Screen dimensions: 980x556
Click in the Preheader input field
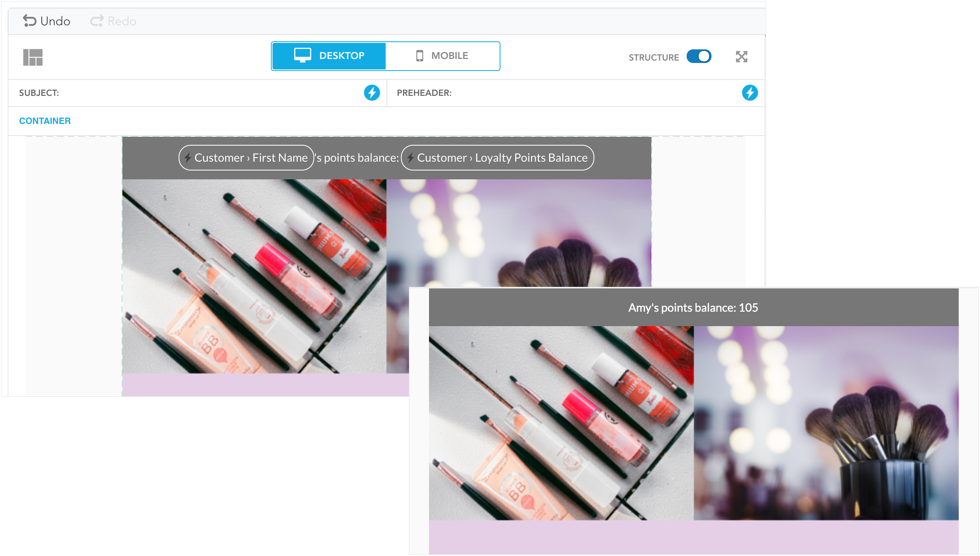(594, 93)
